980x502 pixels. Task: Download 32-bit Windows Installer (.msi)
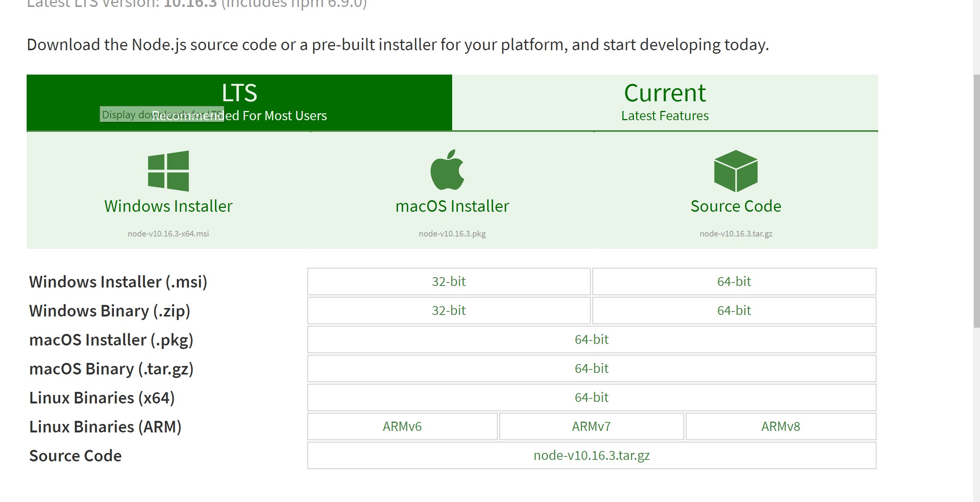tap(449, 281)
